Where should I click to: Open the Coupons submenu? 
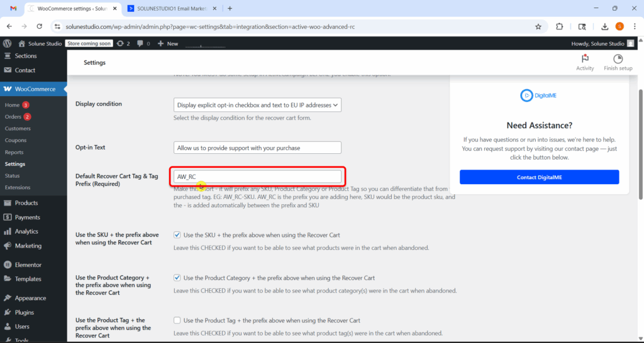coord(16,140)
